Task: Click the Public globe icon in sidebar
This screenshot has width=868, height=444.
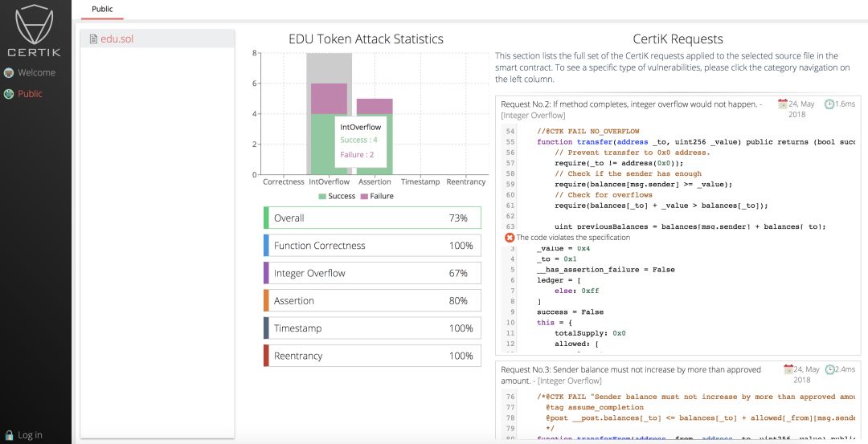Action: click(x=9, y=94)
